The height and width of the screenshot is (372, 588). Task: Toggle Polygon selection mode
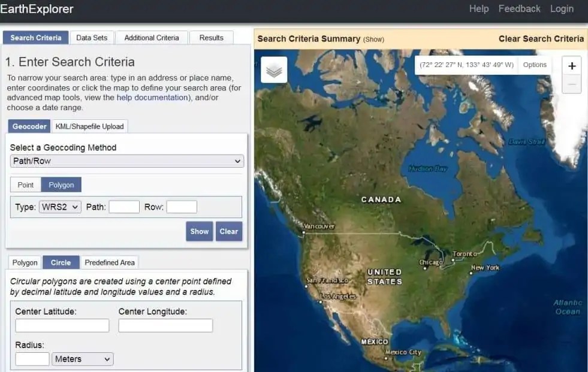tap(61, 185)
